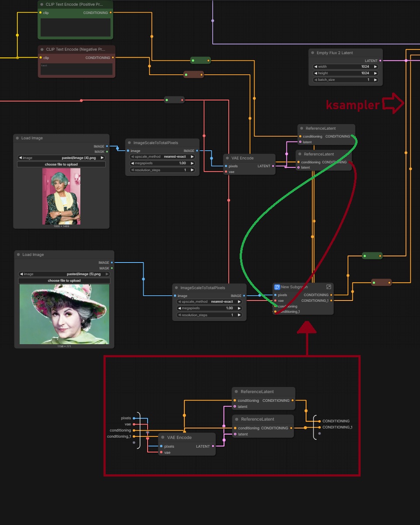Select the green reroute node right of New Subgraph
This screenshot has width=420, height=525.
tap(372, 256)
